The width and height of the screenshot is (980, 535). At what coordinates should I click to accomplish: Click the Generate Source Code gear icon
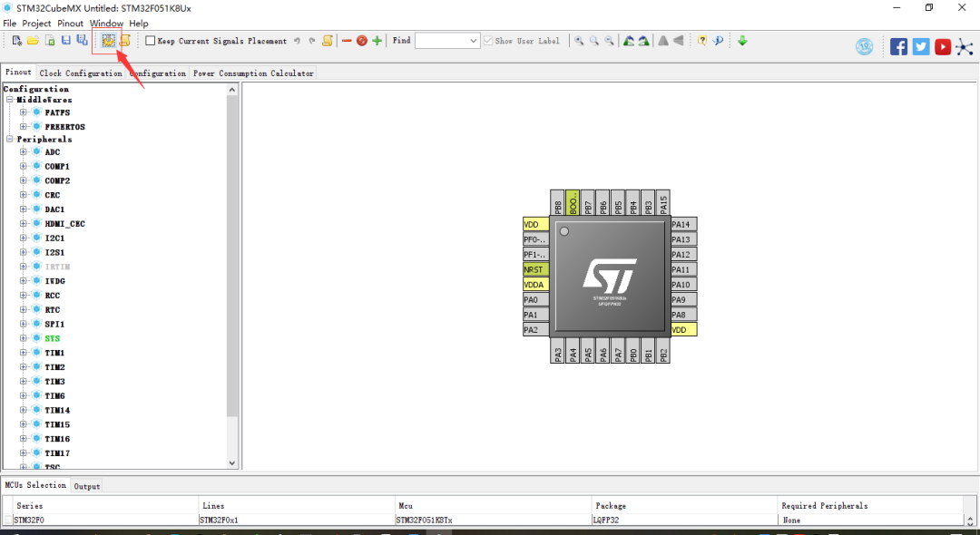tap(109, 41)
